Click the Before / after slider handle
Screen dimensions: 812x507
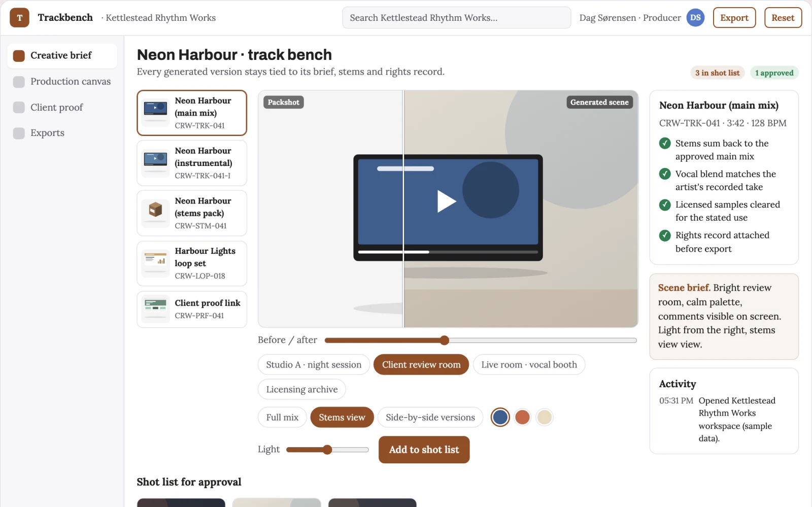coord(445,340)
